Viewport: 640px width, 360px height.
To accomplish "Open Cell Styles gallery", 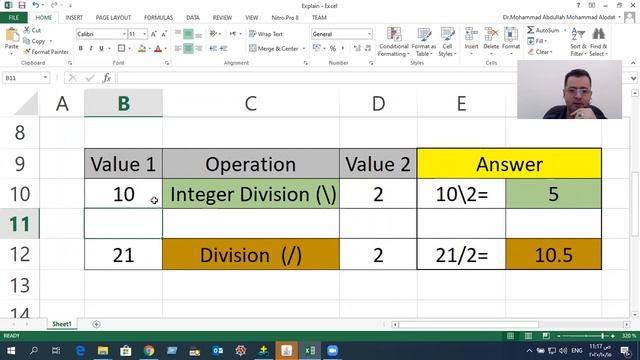I will (x=447, y=42).
